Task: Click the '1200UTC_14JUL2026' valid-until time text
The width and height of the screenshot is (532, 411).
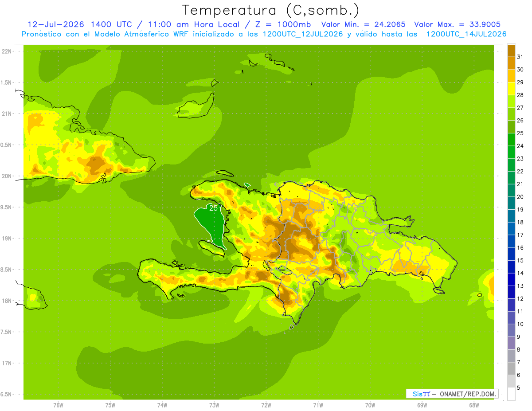Action: click(466, 34)
